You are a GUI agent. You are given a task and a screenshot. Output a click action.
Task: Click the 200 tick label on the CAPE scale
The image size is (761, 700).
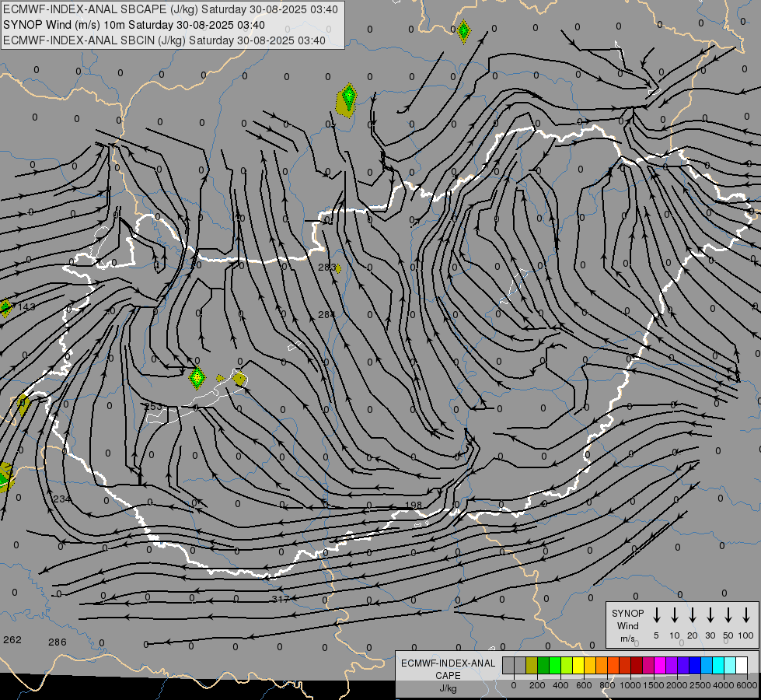(x=537, y=685)
